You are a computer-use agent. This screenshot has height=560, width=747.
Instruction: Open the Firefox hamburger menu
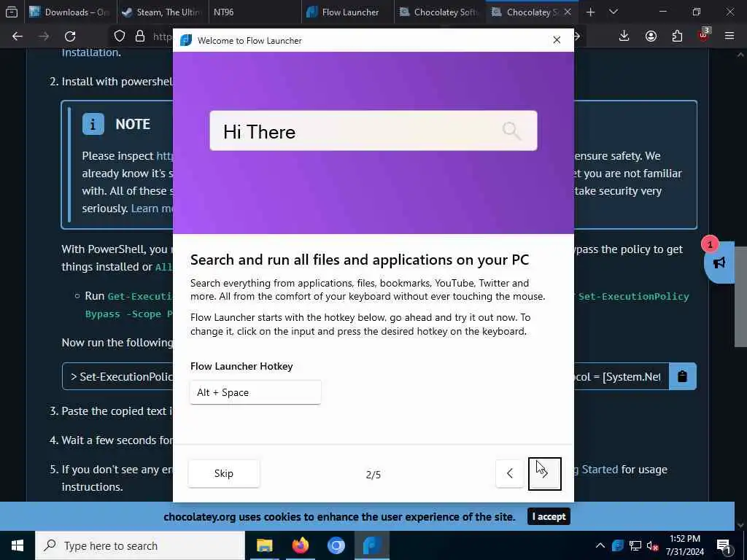click(729, 36)
